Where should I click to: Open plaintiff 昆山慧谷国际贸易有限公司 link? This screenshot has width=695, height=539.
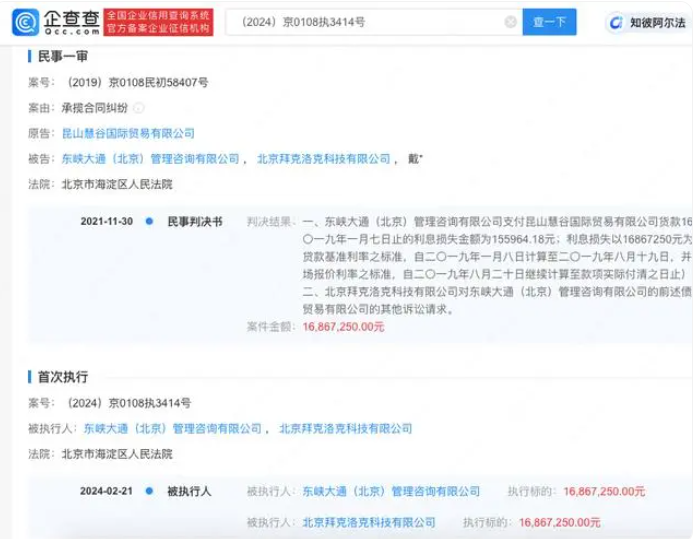[x=128, y=133]
